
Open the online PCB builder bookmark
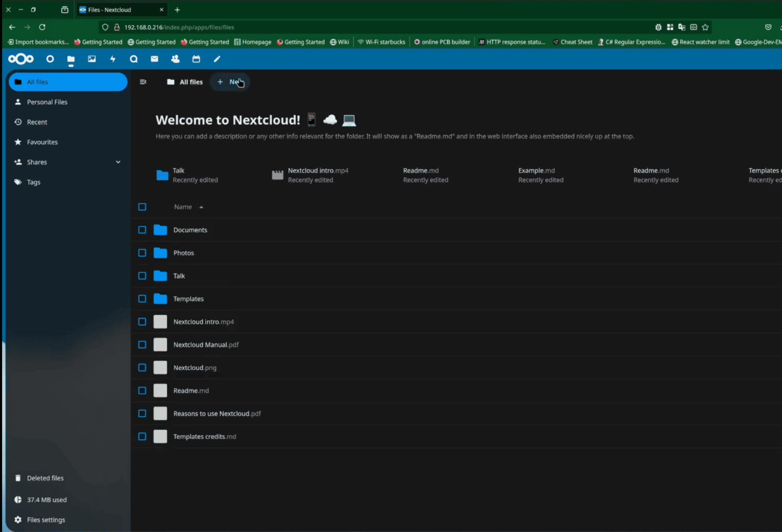[x=442, y=42]
